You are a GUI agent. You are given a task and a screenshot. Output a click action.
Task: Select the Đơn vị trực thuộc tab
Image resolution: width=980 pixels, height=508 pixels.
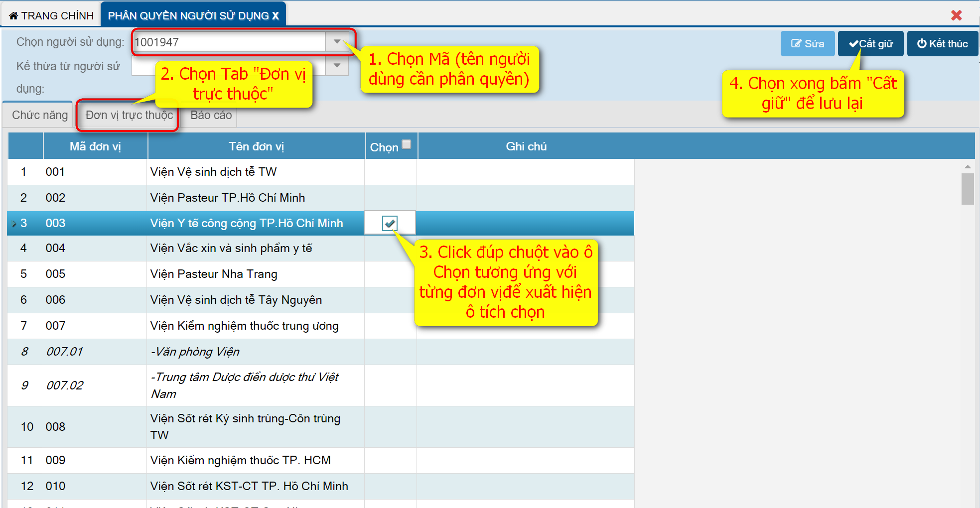click(129, 115)
